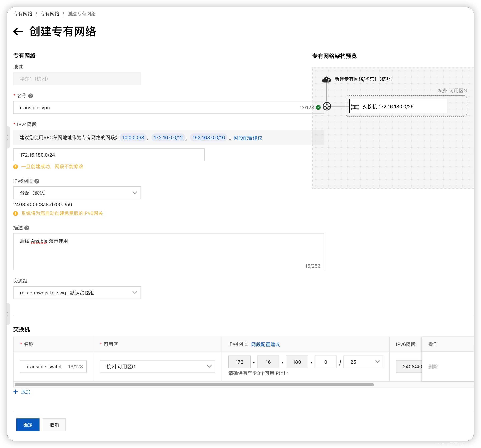This screenshot has width=481, height=448.
Task: Insert the suggested 192.168.0.0/16 CIDR
Action: [x=209, y=138]
